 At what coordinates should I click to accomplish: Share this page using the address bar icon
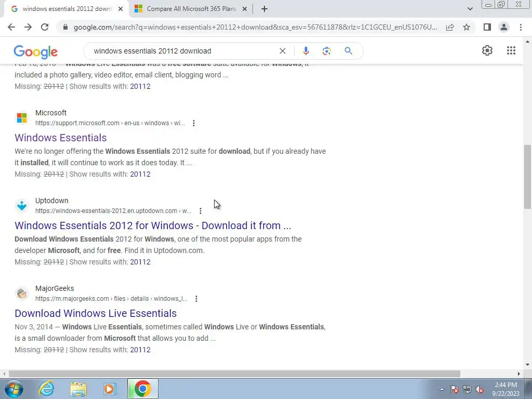[x=450, y=27]
